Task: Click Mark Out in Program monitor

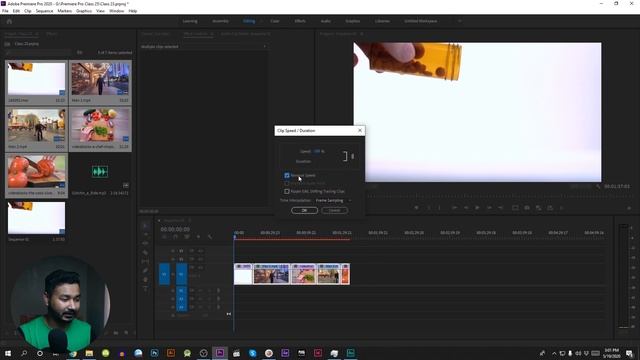Action: point(440,208)
